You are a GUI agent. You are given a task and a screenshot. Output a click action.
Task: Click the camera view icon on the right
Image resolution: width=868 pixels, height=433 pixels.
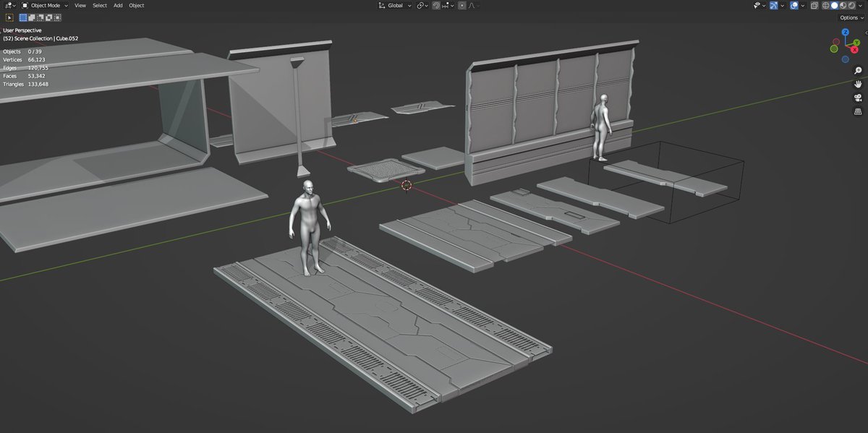[858, 98]
